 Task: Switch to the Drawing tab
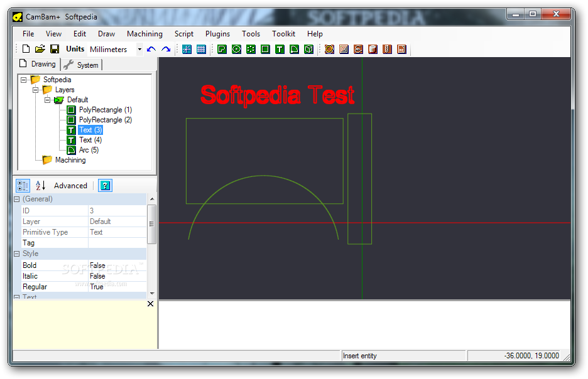click(38, 64)
